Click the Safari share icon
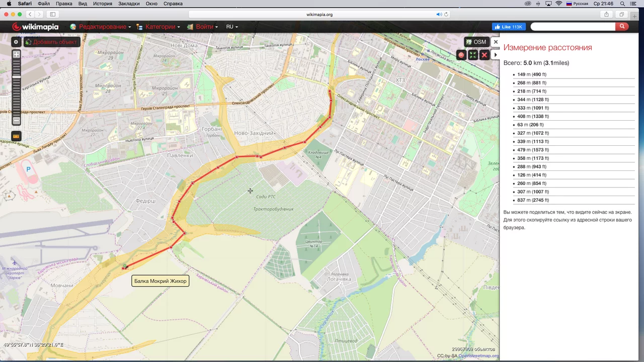 tap(606, 15)
